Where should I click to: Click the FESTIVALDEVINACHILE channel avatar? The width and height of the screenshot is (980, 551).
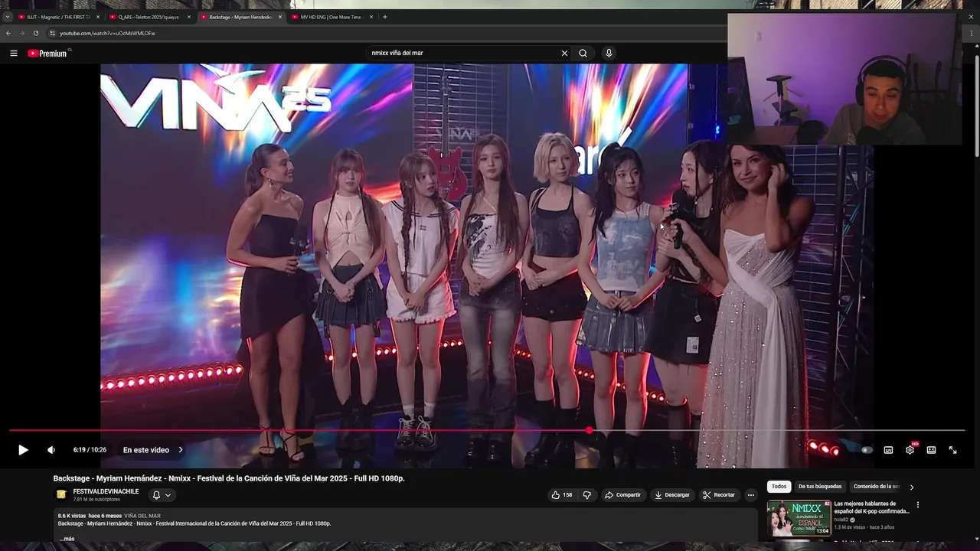(x=61, y=495)
